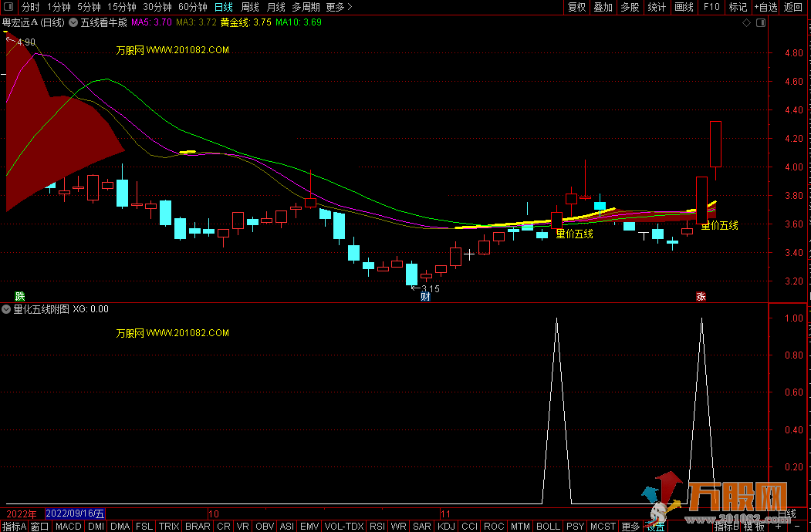This screenshot has width=811, height=532.
Task: Click the panel layout icon beside the diamond
Action: point(761,23)
